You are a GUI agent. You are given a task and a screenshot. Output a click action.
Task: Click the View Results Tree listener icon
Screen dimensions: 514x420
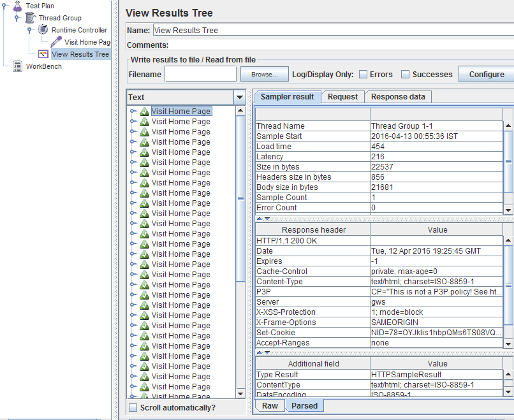coord(43,54)
